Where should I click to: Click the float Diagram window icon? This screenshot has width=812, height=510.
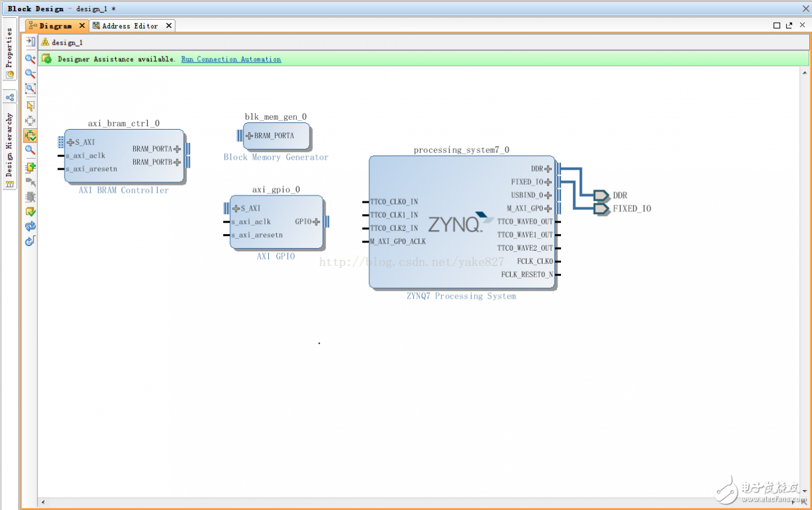pos(789,25)
